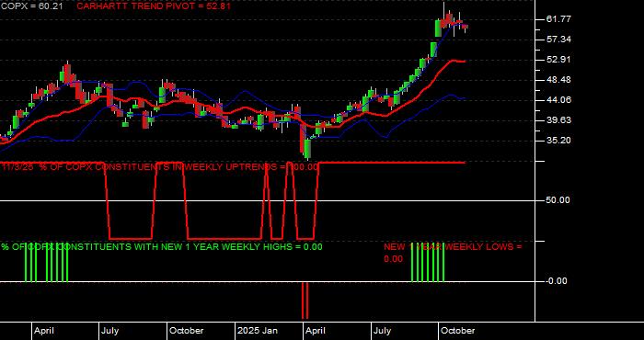Select the 52.91 price axis value
The width and height of the screenshot is (644, 340).
point(559,60)
